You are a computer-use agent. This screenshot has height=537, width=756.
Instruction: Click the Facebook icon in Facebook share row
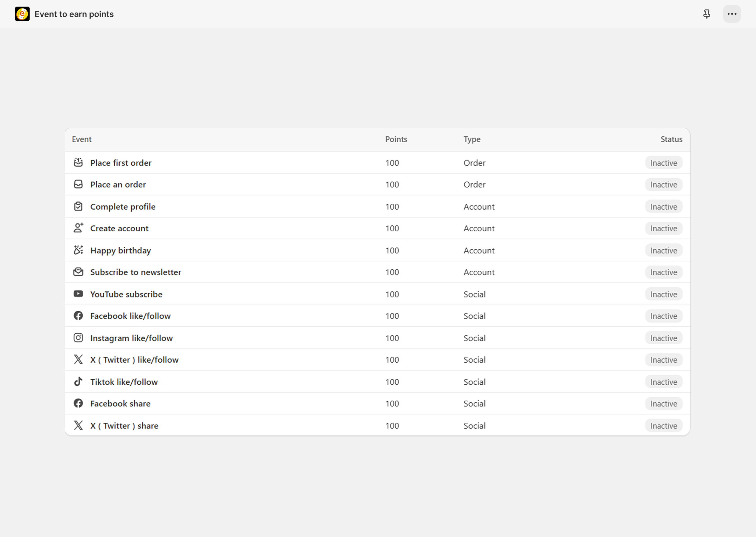click(x=78, y=403)
